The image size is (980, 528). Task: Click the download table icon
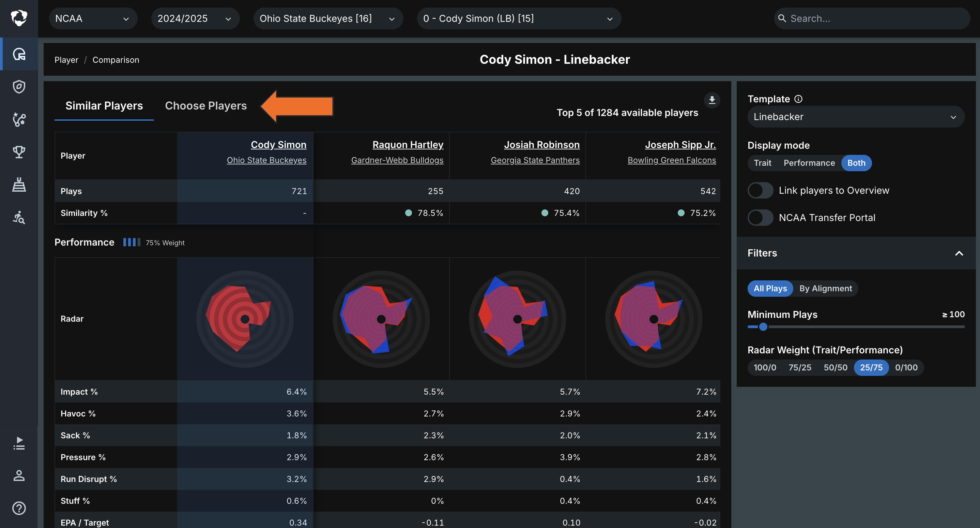pos(712,100)
